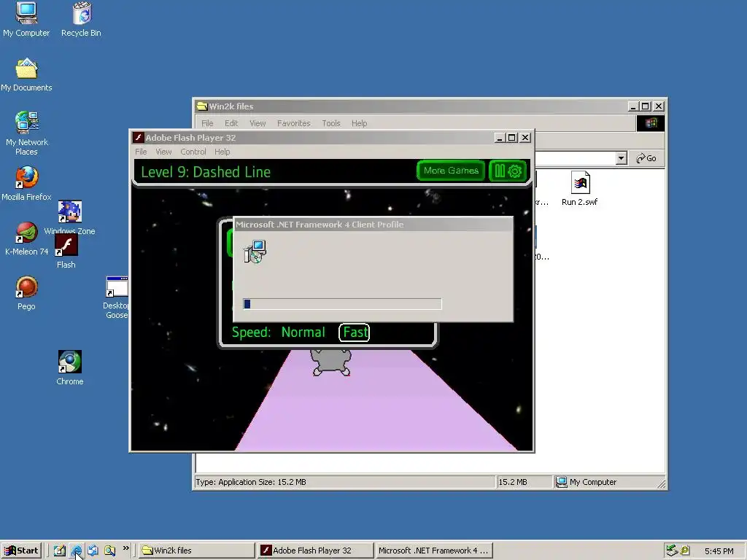Select the Run 2.swf file
The width and height of the screenshot is (747, 560).
pyautogui.click(x=580, y=189)
